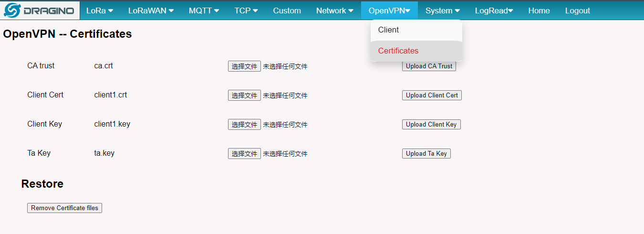Click the client1.key file name

pos(112,124)
